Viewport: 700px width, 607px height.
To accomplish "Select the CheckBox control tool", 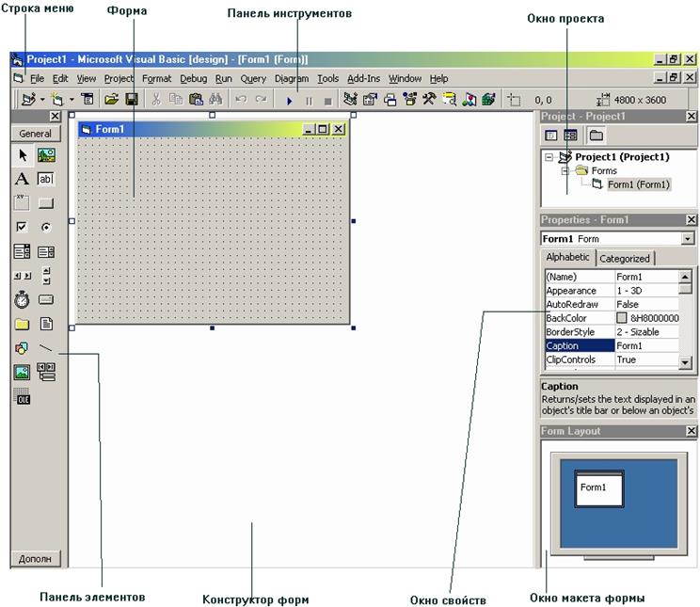I will [22, 227].
